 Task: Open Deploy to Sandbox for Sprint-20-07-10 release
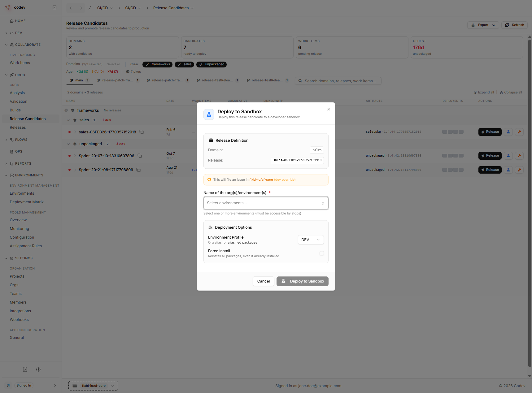[x=508, y=156]
